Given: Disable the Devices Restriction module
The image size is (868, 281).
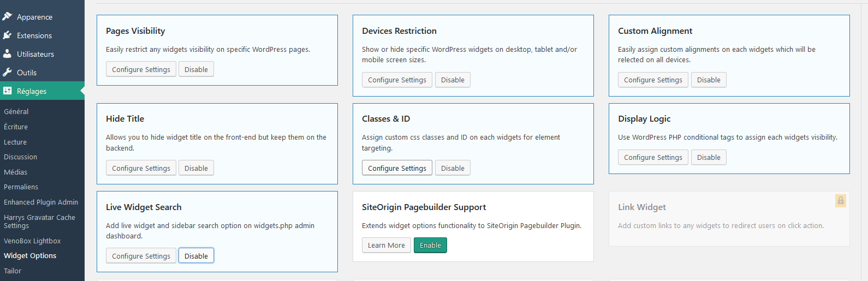Looking at the screenshot, I should tap(453, 80).
